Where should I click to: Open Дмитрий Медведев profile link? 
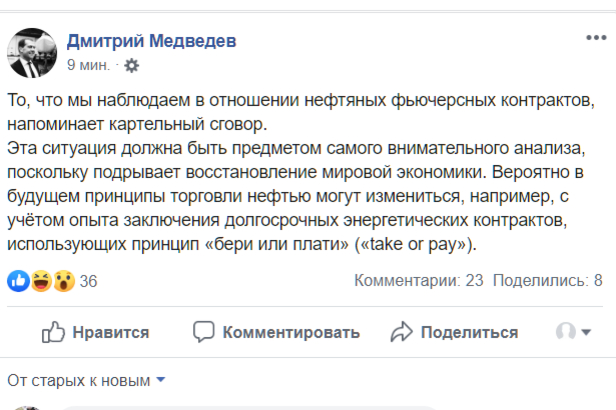point(152,41)
